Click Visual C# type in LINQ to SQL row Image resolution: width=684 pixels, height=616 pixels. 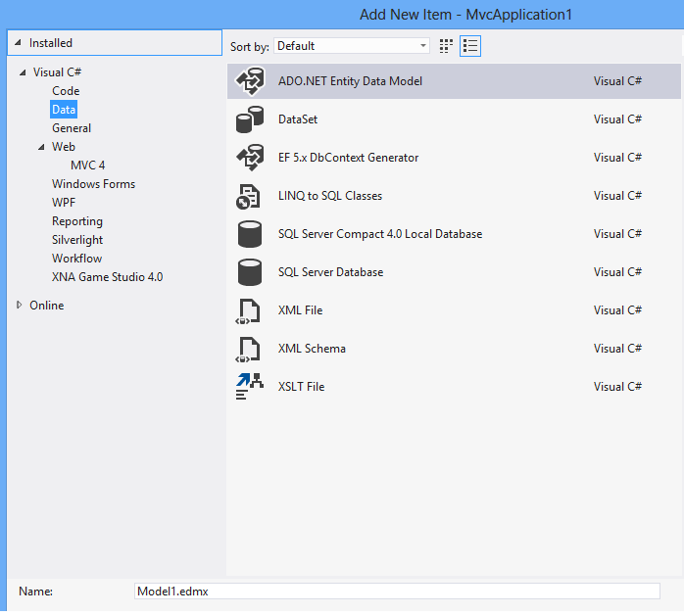[x=617, y=196]
